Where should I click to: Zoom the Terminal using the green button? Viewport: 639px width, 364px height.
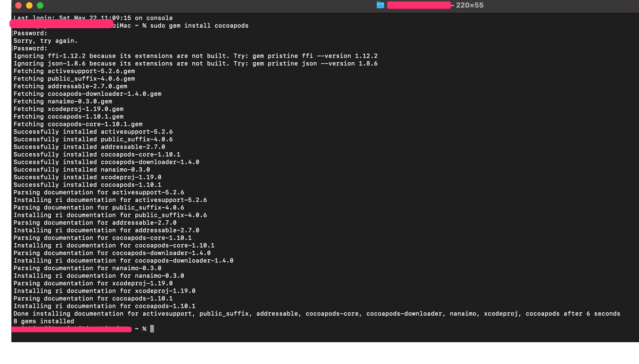click(40, 5)
